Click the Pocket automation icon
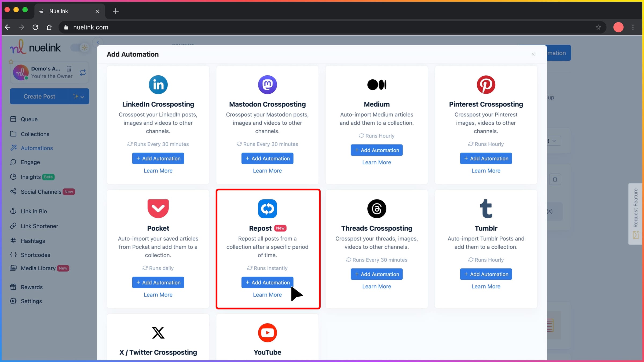644x362 pixels. pyautogui.click(x=158, y=209)
